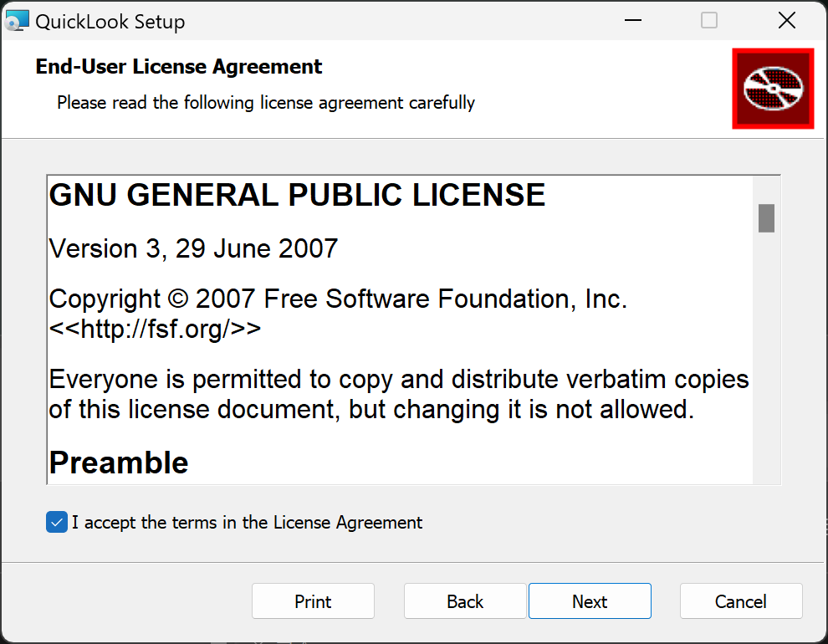Click the disabled maximize window icon
Viewport: 828px width, 644px height.
(x=708, y=21)
